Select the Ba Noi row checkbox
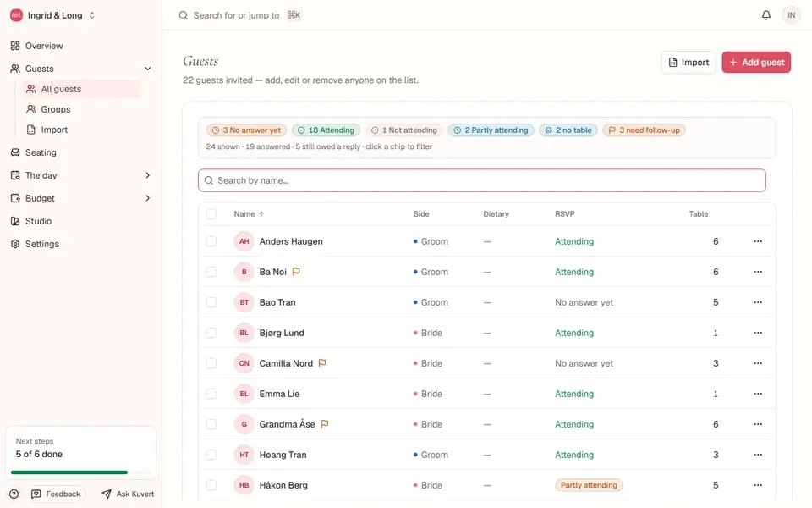The height and width of the screenshot is (508, 812). 211,272
